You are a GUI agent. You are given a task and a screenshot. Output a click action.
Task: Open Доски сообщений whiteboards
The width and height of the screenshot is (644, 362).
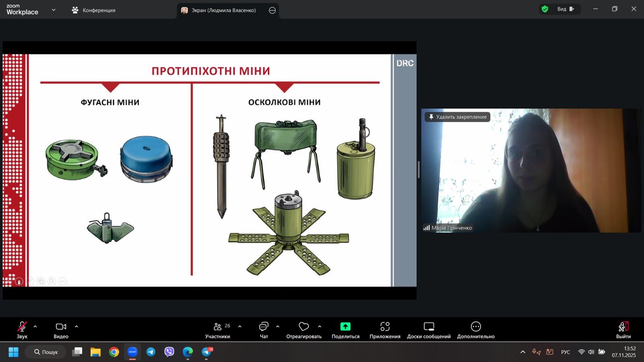(429, 329)
